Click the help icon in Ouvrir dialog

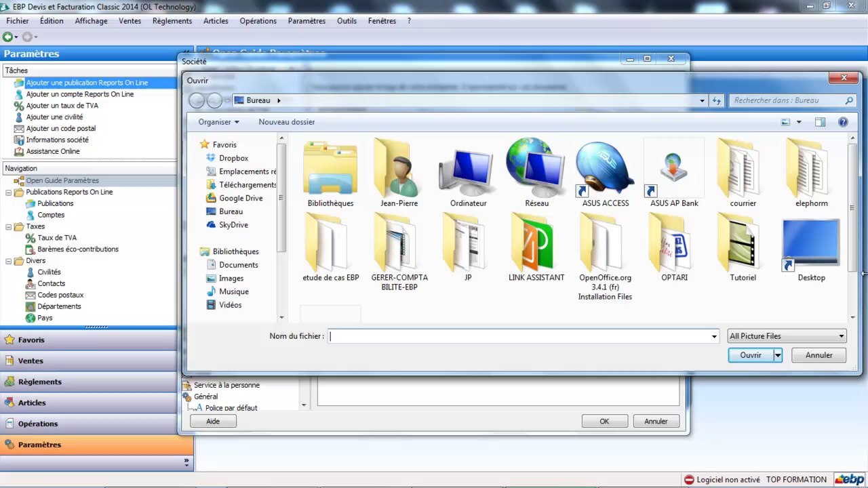tap(843, 122)
